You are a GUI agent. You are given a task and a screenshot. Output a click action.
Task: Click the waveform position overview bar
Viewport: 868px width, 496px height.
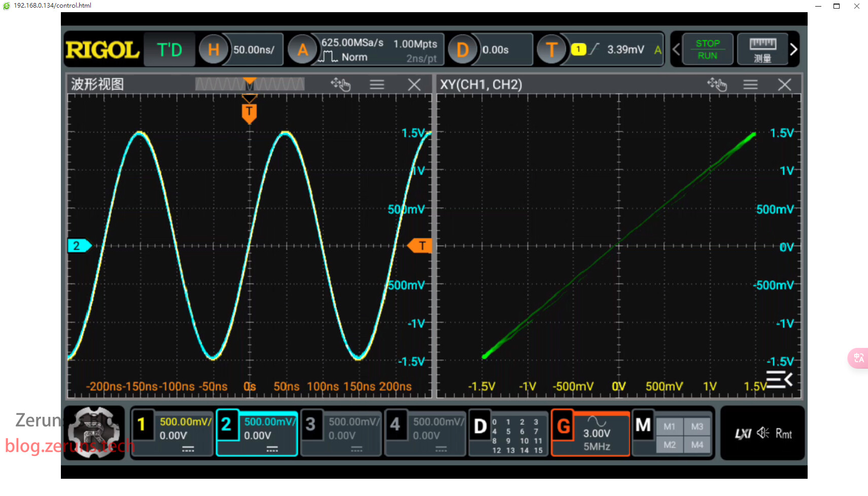[250, 84]
